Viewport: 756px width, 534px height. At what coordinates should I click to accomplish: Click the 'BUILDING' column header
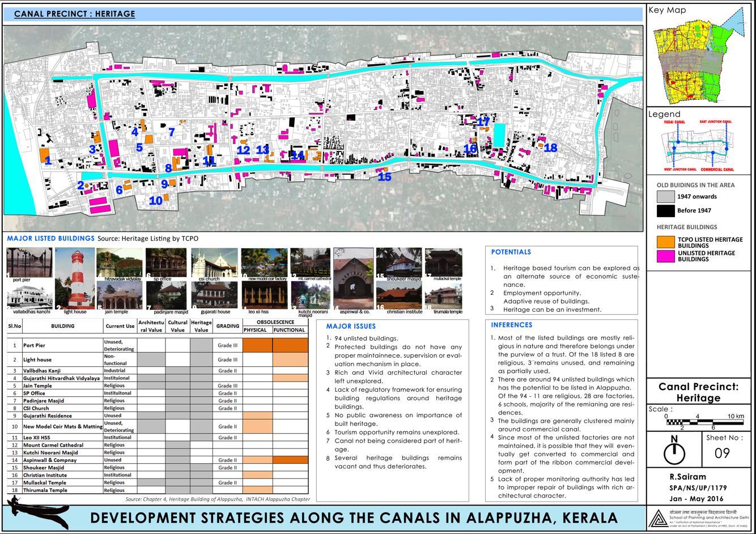click(62, 326)
